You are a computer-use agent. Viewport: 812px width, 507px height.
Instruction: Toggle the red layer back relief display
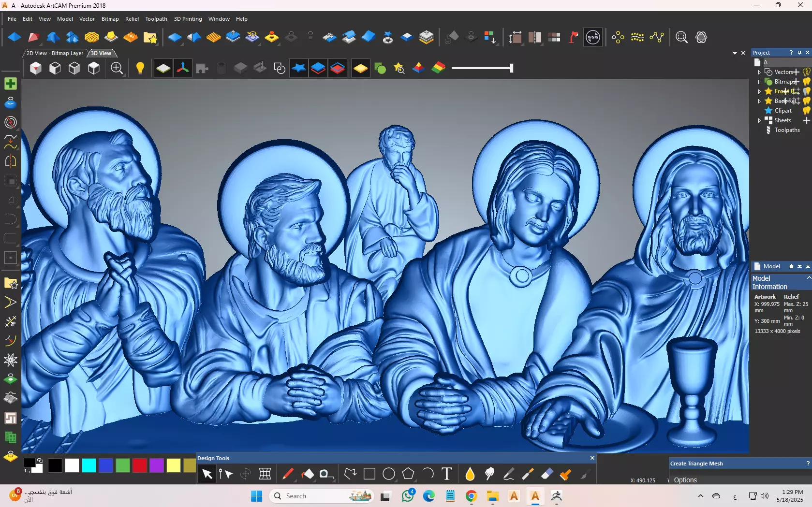coord(338,68)
